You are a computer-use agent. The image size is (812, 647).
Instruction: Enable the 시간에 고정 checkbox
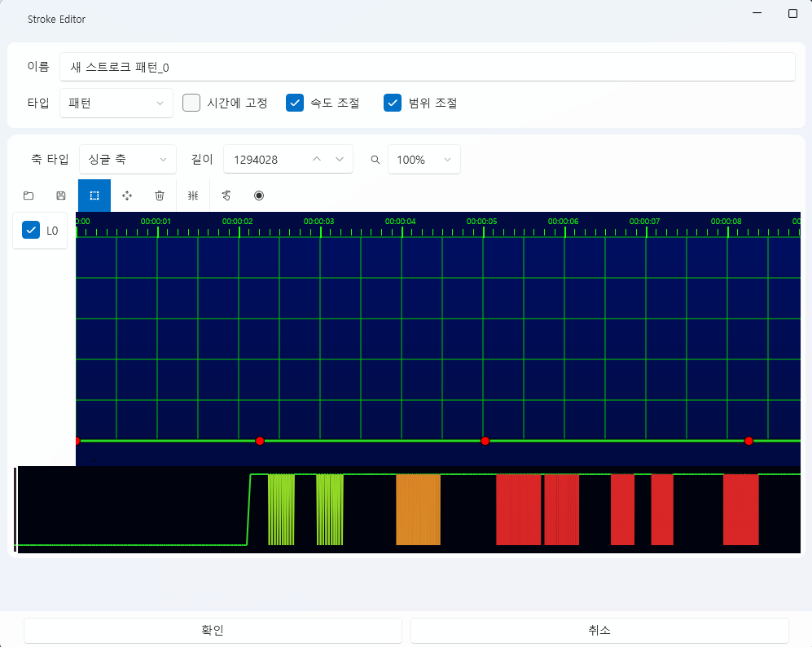click(x=191, y=103)
